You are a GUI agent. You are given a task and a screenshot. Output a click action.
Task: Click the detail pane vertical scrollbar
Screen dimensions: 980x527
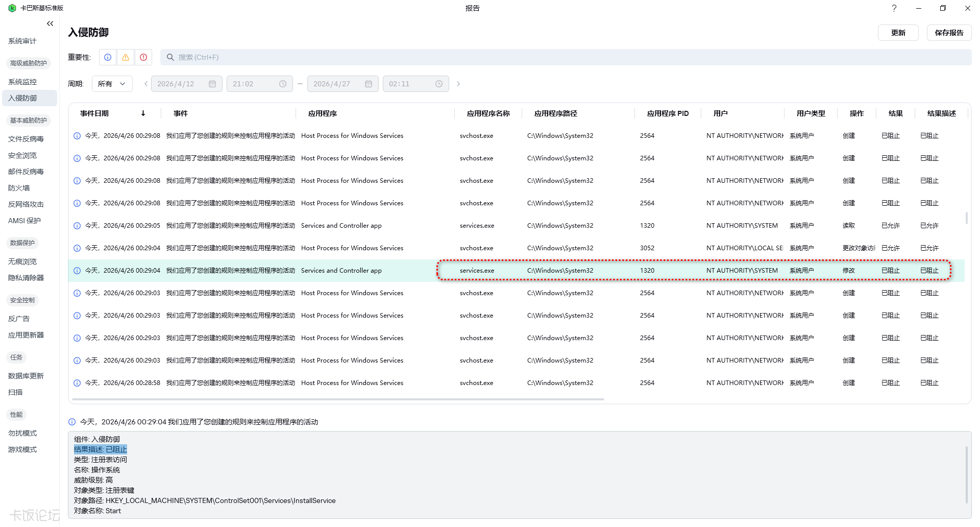(966, 475)
